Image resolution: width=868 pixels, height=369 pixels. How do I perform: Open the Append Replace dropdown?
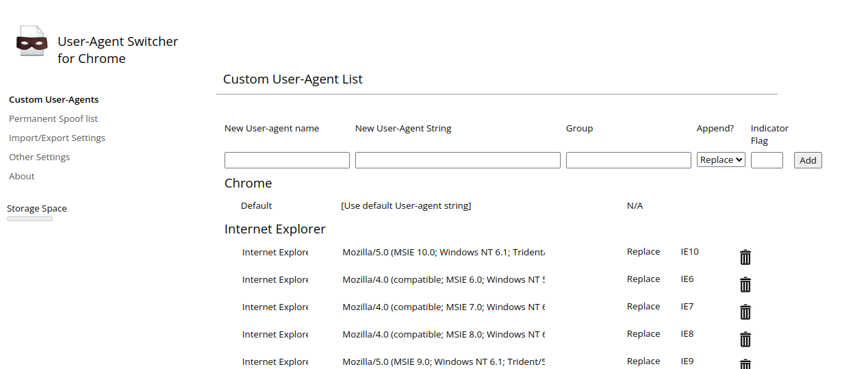tap(721, 160)
